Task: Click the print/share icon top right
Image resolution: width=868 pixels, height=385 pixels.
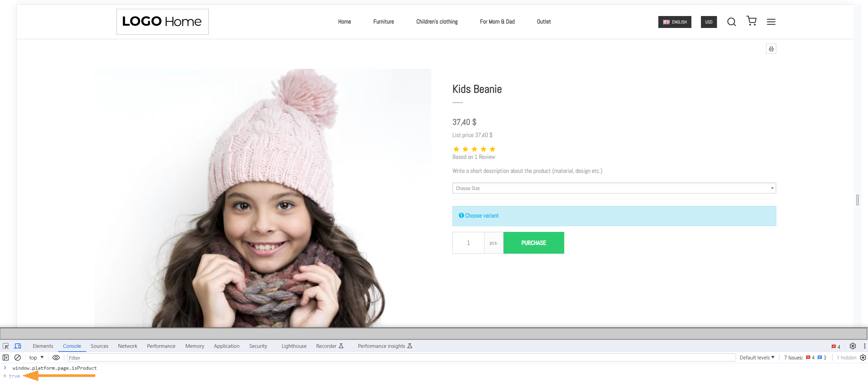Action: [771, 49]
